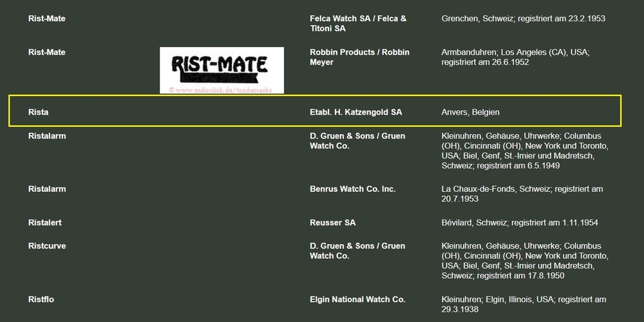644x322 pixels.
Task: Click the Grenchen registration text dated 23.2.1953
Action: pyautogui.click(x=523, y=19)
